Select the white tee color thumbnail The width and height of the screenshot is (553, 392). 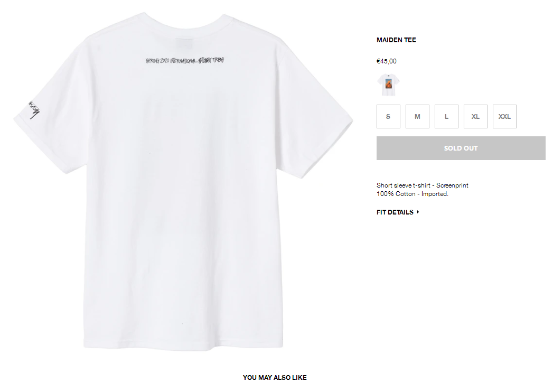click(388, 85)
